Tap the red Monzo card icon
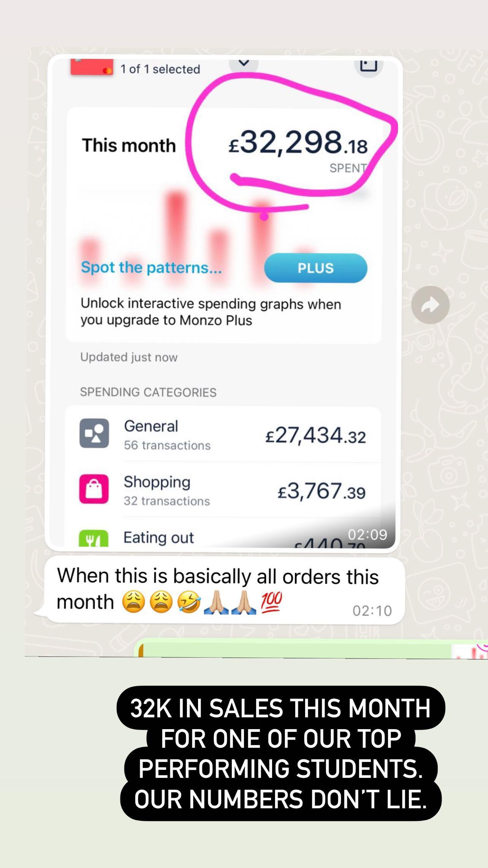 [92, 68]
